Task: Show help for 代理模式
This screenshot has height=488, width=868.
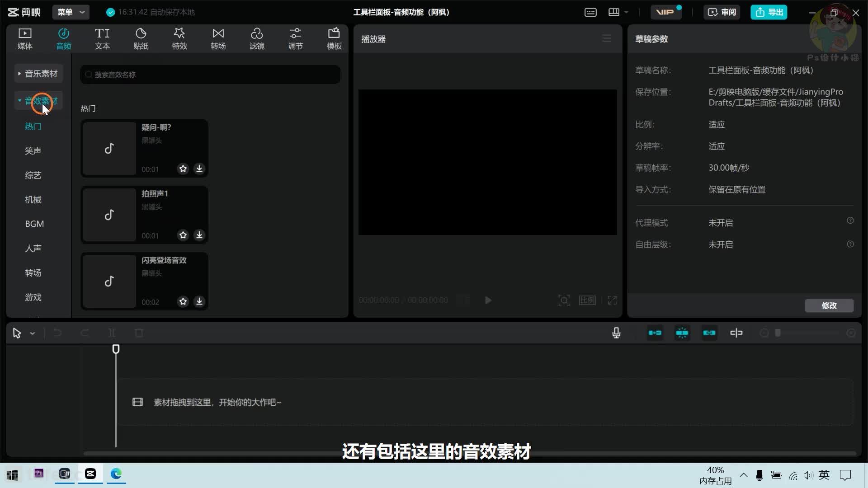Action: tap(850, 221)
